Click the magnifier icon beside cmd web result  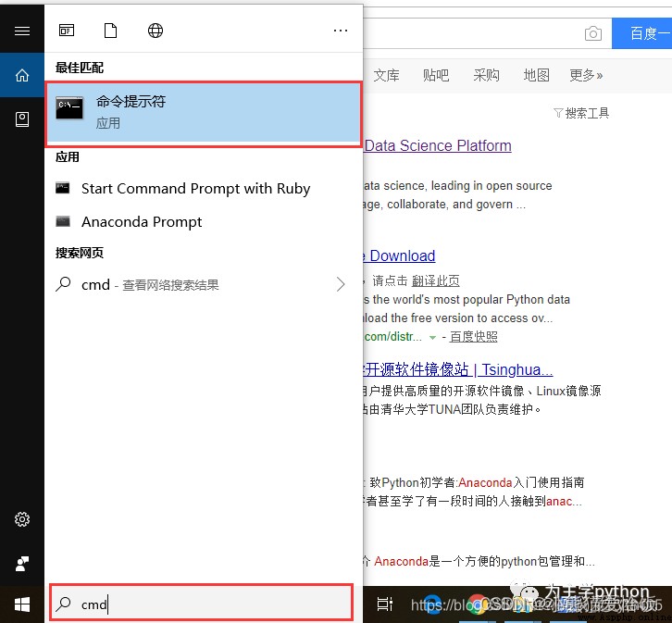pos(63,284)
